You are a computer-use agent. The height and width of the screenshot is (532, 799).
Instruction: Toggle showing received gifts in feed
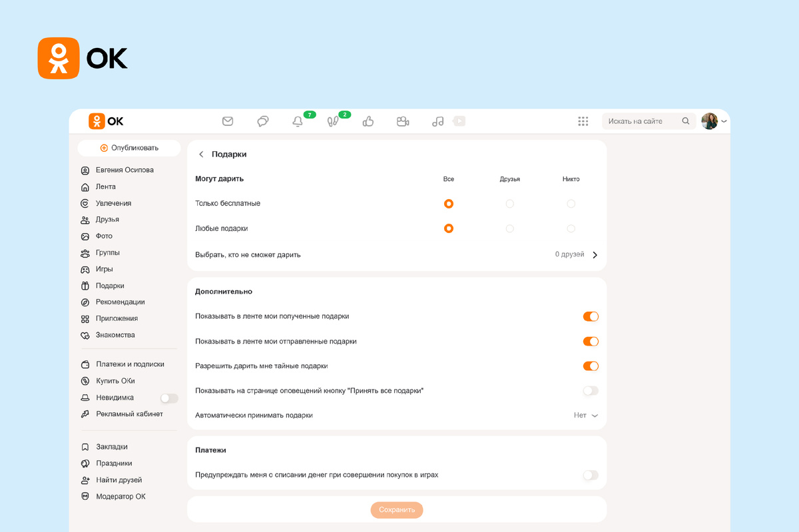point(591,316)
